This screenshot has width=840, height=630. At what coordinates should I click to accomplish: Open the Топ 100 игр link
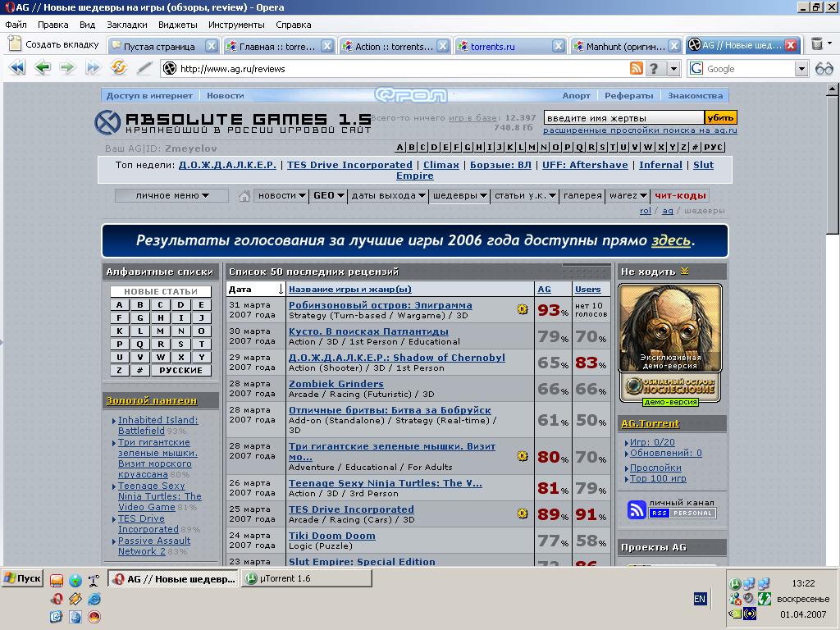tap(658, 478)
